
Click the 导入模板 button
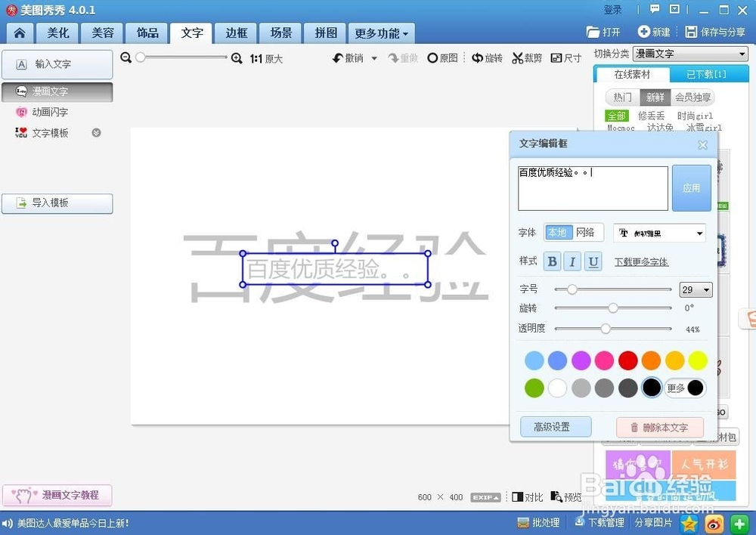pyautogui.click(x=57, y=203)
